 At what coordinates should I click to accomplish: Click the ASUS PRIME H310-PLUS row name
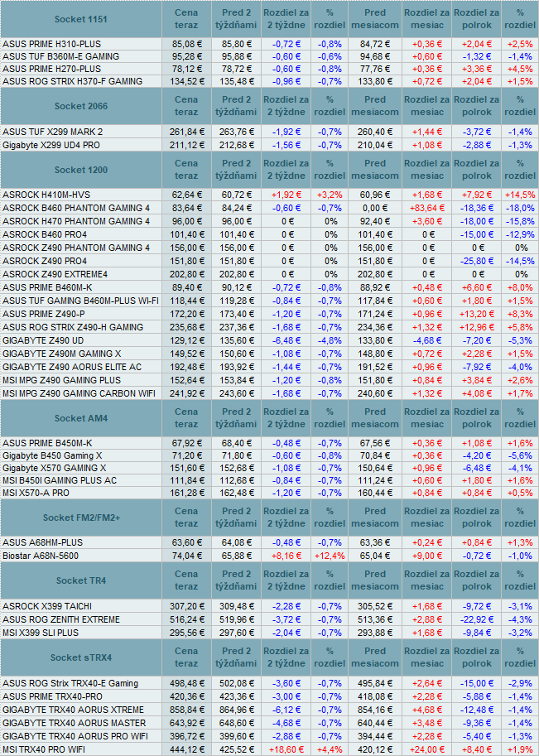[51, 44]
